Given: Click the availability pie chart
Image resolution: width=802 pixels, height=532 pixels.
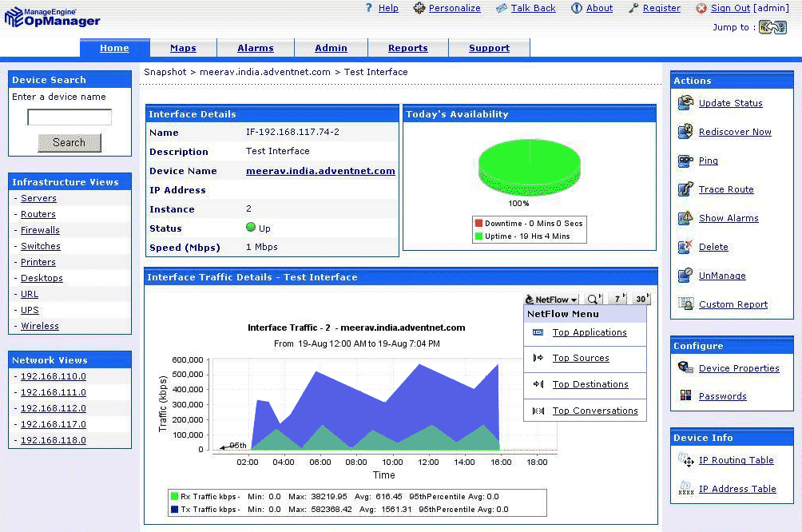Looking at the screenshot, I should coord(530,167).
